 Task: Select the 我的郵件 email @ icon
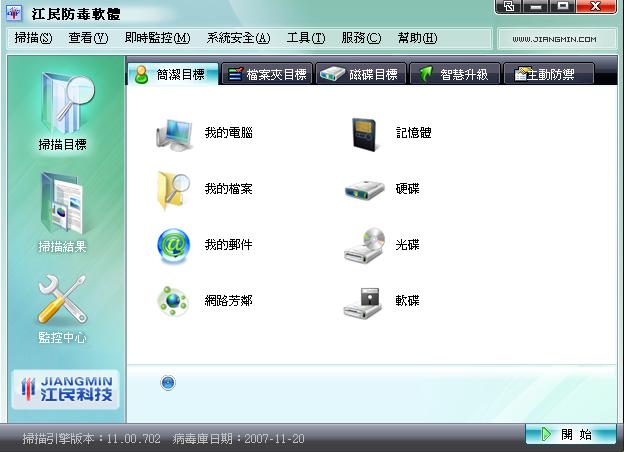(x=173, y=245)
